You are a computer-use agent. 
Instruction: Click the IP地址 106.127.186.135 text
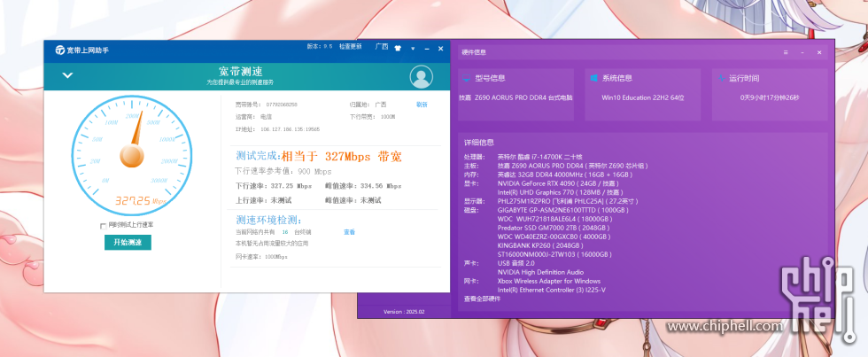click(277, 129)
